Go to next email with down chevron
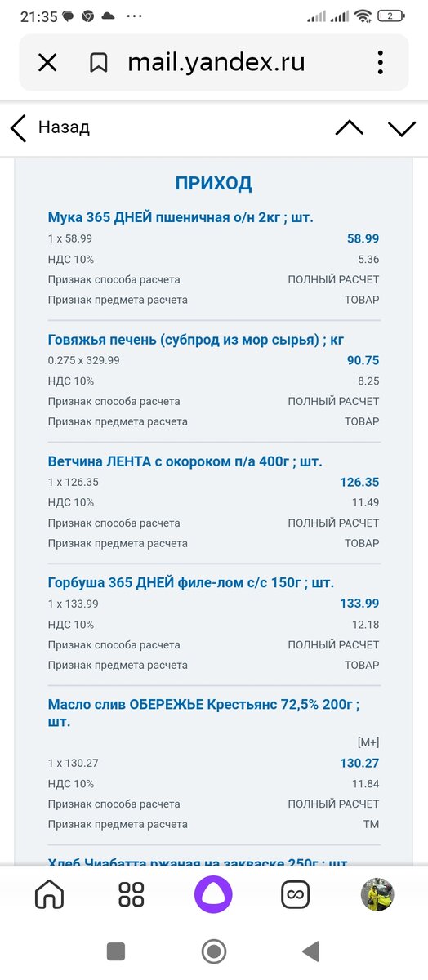Image resolution: width=428 pixels, height=980 pixels. (402, 127)
